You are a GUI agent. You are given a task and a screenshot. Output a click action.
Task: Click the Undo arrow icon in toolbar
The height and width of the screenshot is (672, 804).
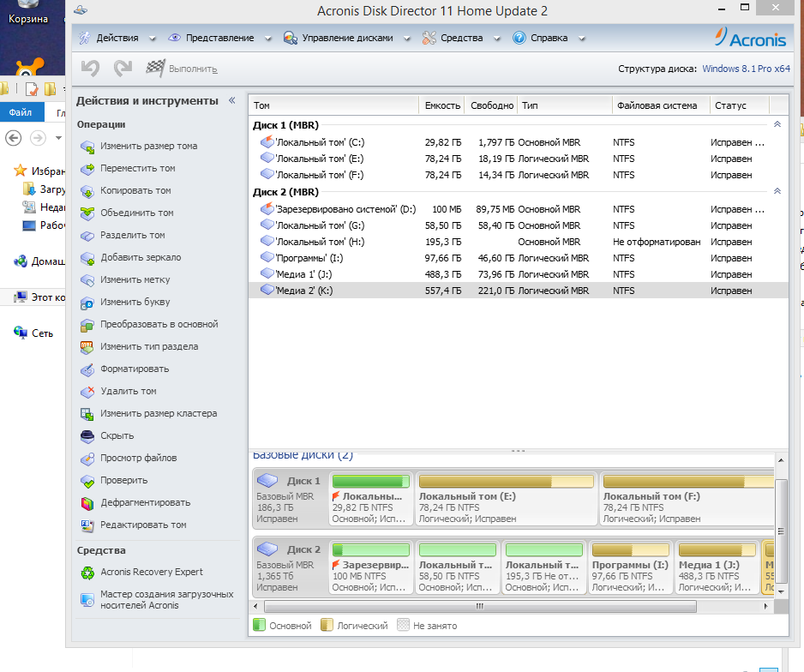pos(90,69)
